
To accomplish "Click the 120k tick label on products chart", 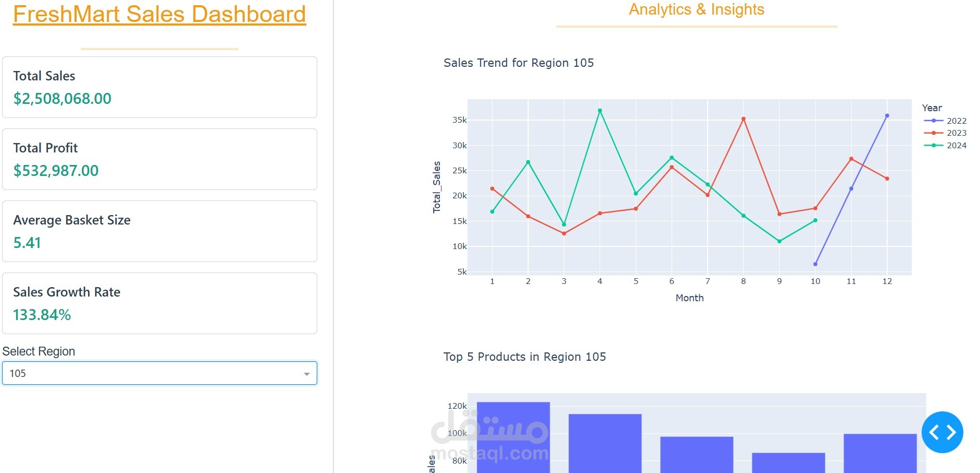I will [x=457, y=406].
